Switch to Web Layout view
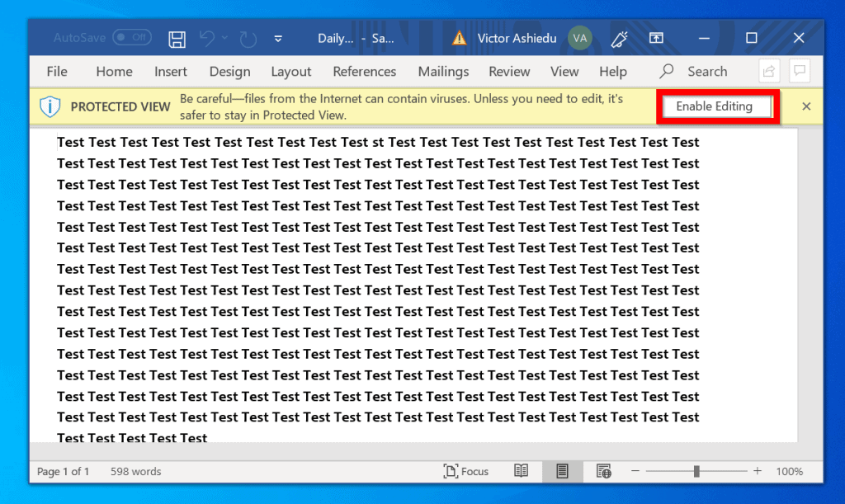The image size is (845, 504). click(603, 471)
